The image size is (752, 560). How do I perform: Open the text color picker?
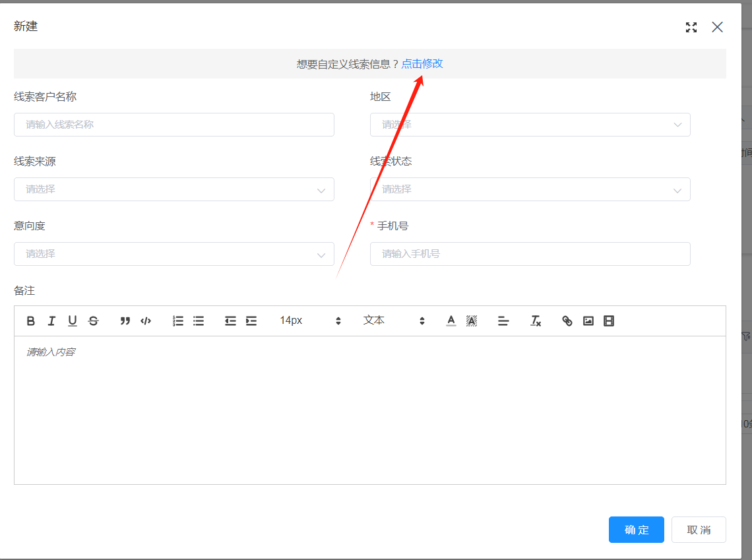coord(451,321)
